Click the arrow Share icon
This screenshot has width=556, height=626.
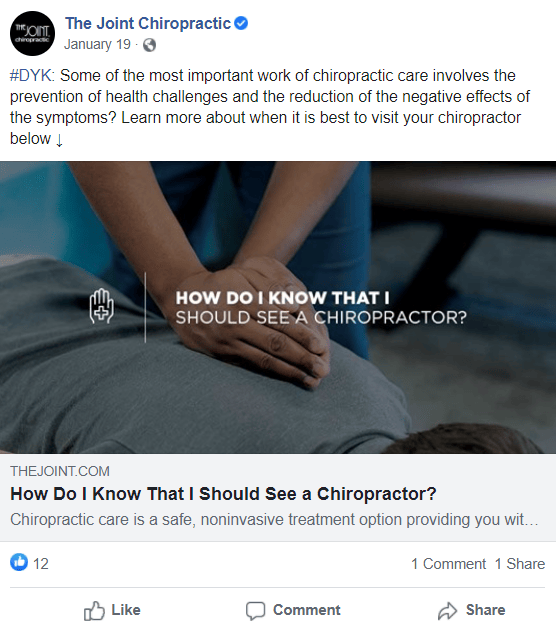click(447, 611)
